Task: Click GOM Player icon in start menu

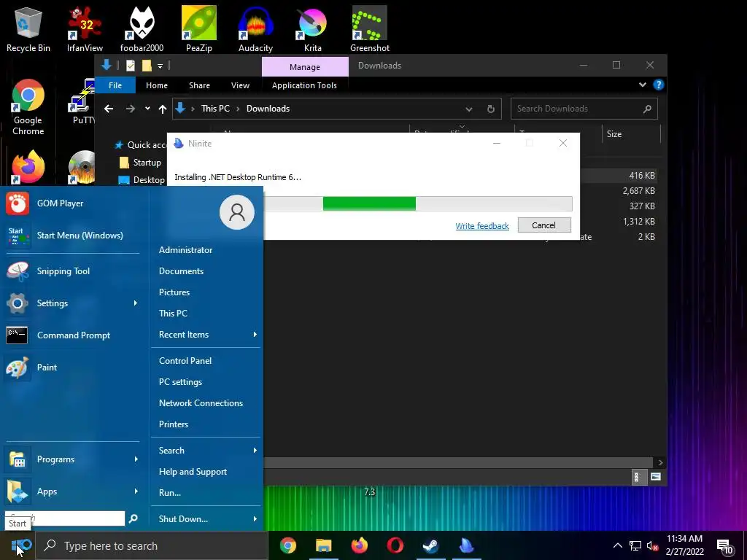Action: 18,203
